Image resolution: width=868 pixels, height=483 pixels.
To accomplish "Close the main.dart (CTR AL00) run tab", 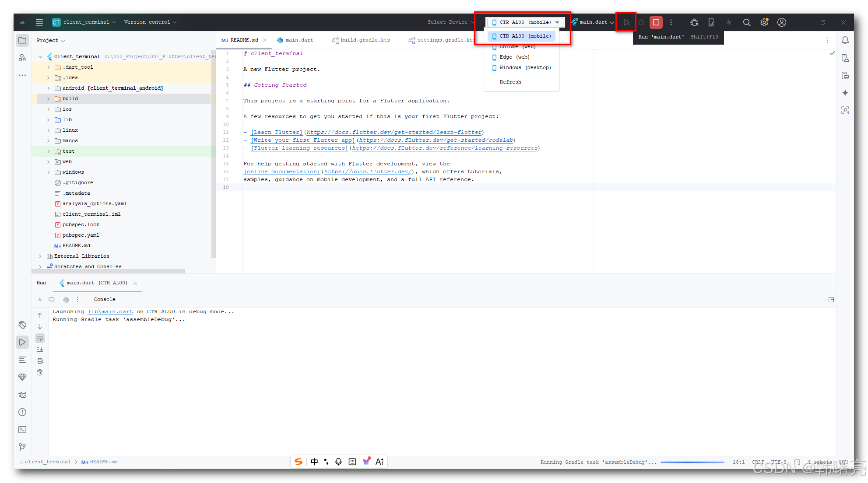I will click(x=135, y=283).
